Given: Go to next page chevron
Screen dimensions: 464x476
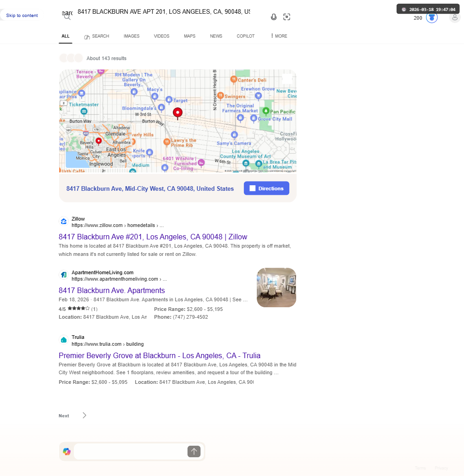Looking at the screenshot, I should tap(84, 415).
